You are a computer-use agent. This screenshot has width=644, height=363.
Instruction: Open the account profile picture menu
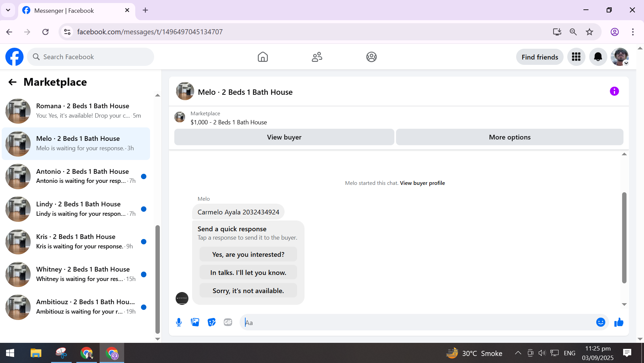(620, 57)
